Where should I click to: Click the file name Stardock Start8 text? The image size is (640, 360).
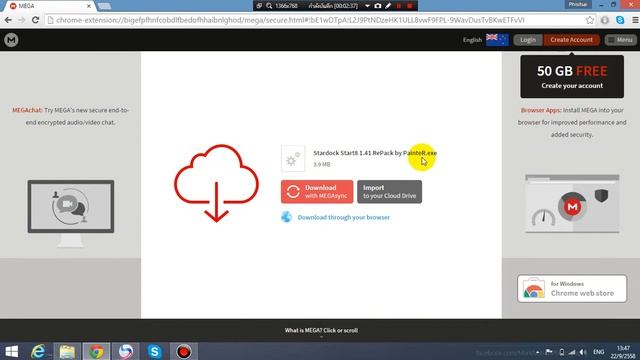coord(375,153)
